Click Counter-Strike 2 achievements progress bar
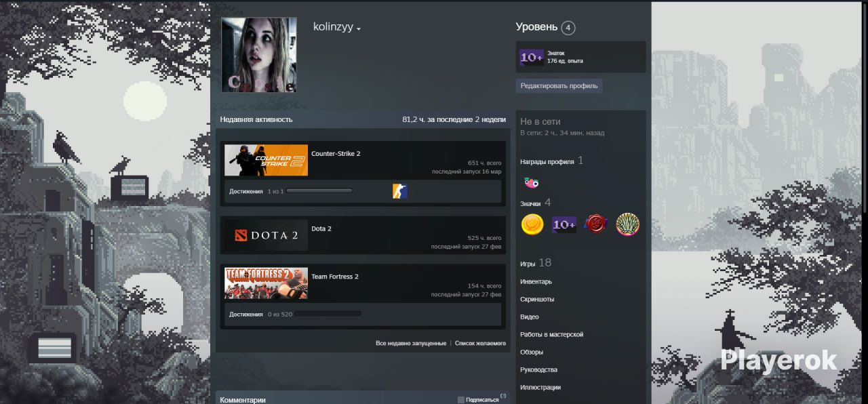The image size is (868, 404). [x=319, y=191]
